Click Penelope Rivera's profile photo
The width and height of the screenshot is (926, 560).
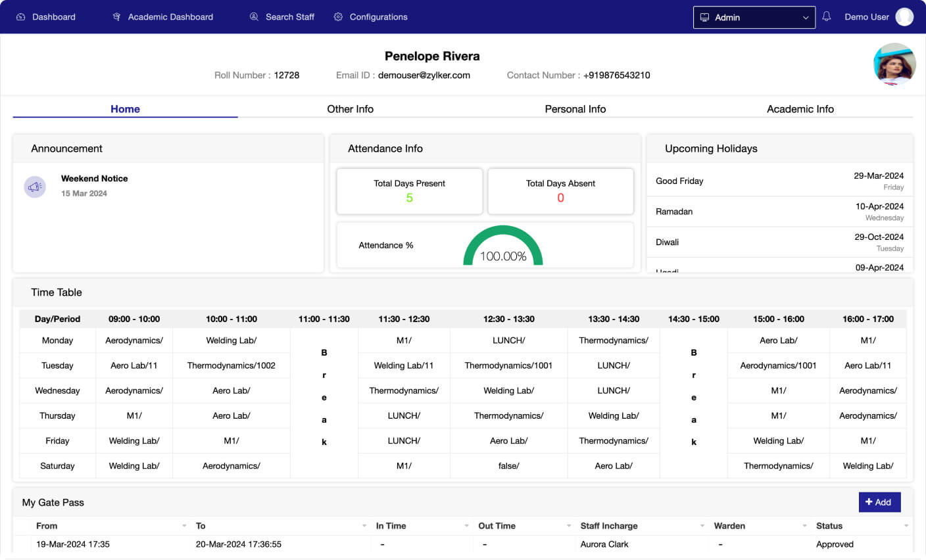click(894, 64)
